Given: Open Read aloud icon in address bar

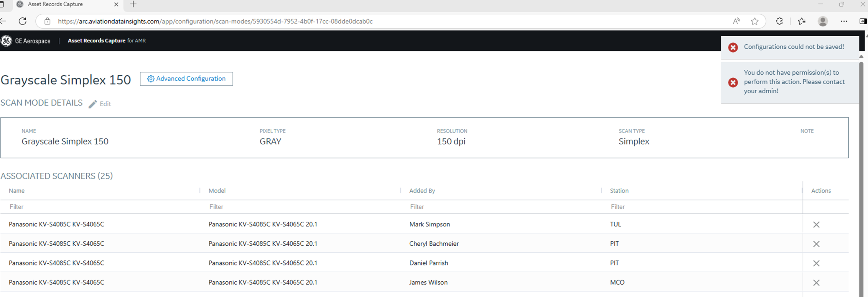Looking at the screenshot, I should click(736, 21).
